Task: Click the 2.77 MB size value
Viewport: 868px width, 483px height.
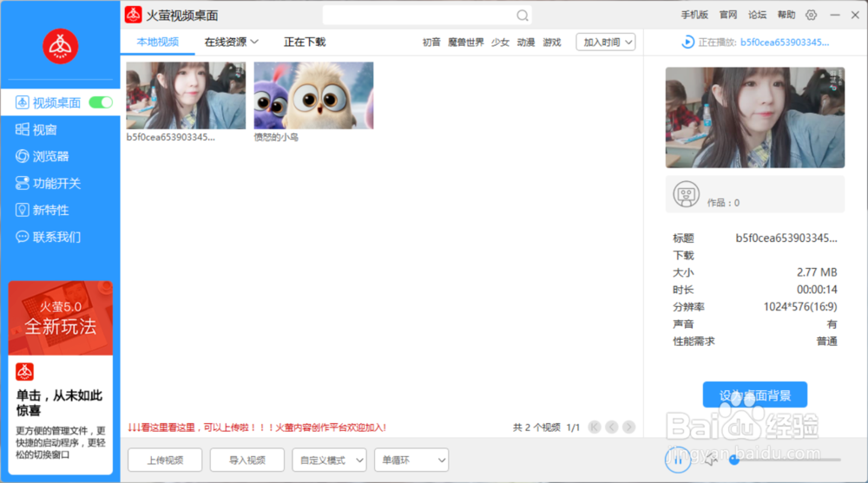Action: point(817,272)
